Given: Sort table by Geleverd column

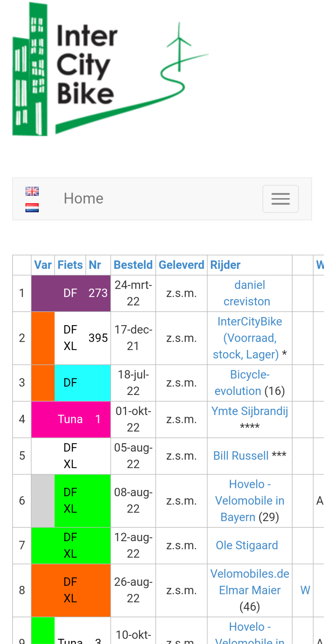Looking at the screenshot, I should coord(181,265).
